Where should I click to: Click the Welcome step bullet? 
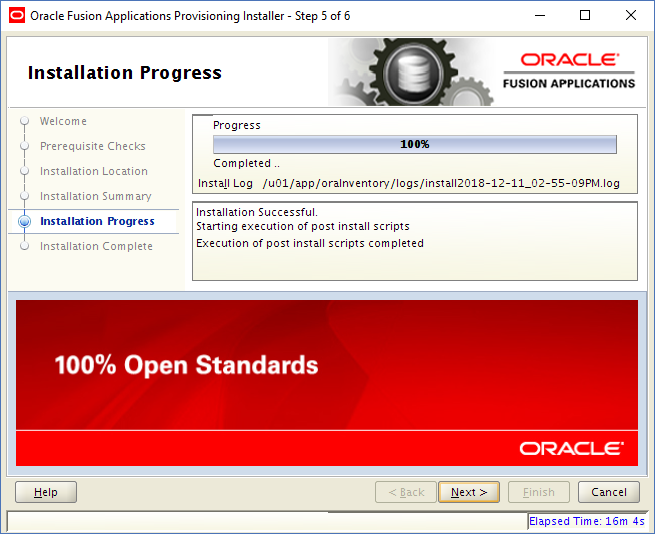[25, 121]
